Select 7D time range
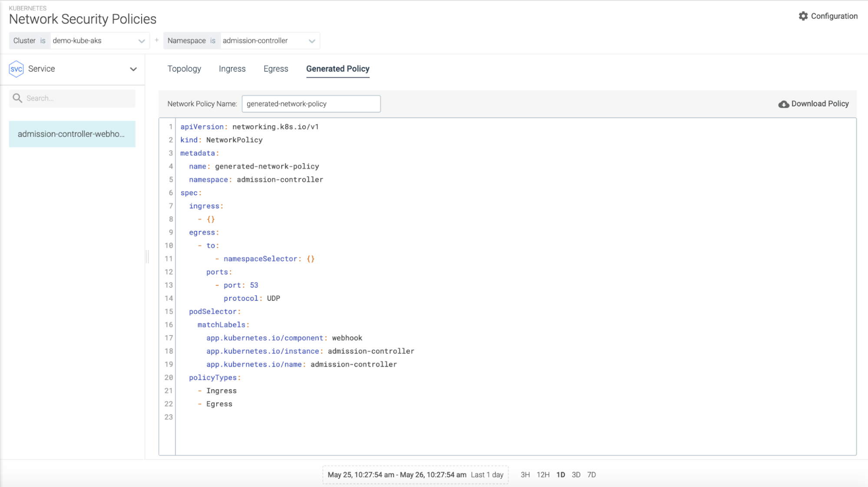 [591, 474]
